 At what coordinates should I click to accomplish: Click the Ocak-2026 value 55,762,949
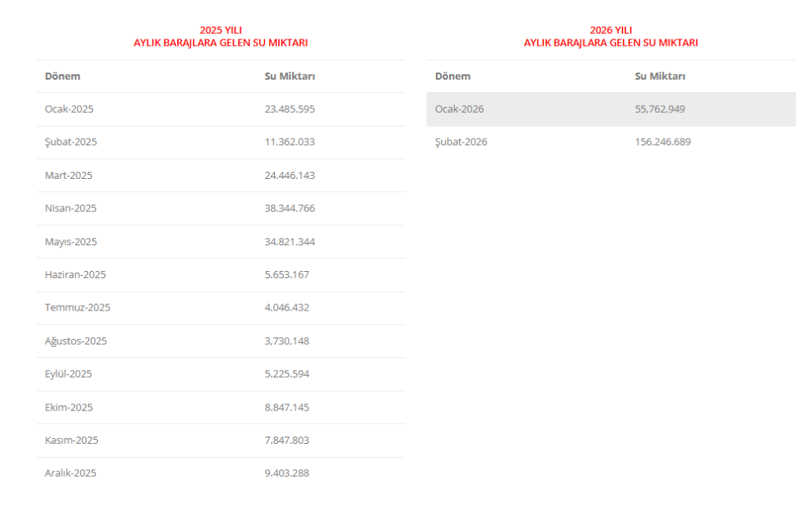(x=660, y=110)
